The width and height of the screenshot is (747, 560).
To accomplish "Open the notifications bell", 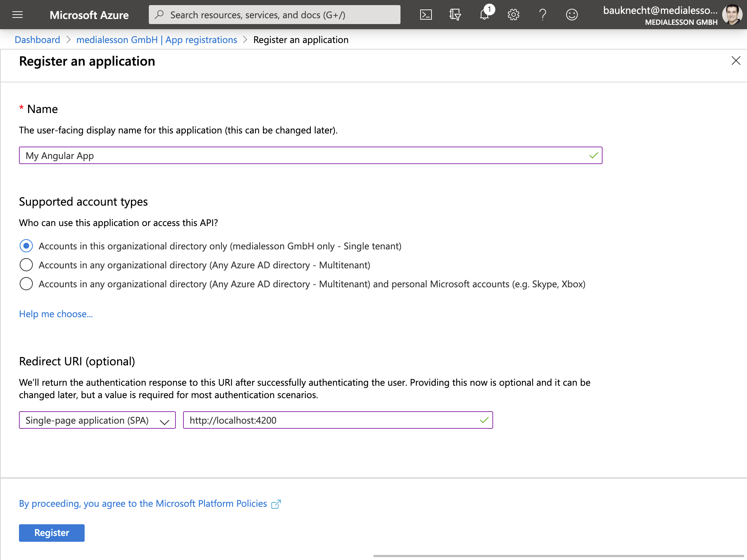I will point(484,15).
